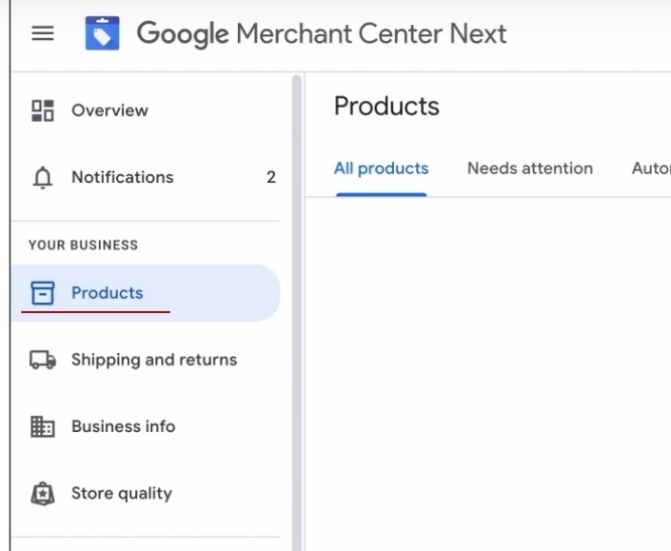Click the Google Merchant Center Next title
This screenshot has width=671, height=551.
tap(321, 33)
